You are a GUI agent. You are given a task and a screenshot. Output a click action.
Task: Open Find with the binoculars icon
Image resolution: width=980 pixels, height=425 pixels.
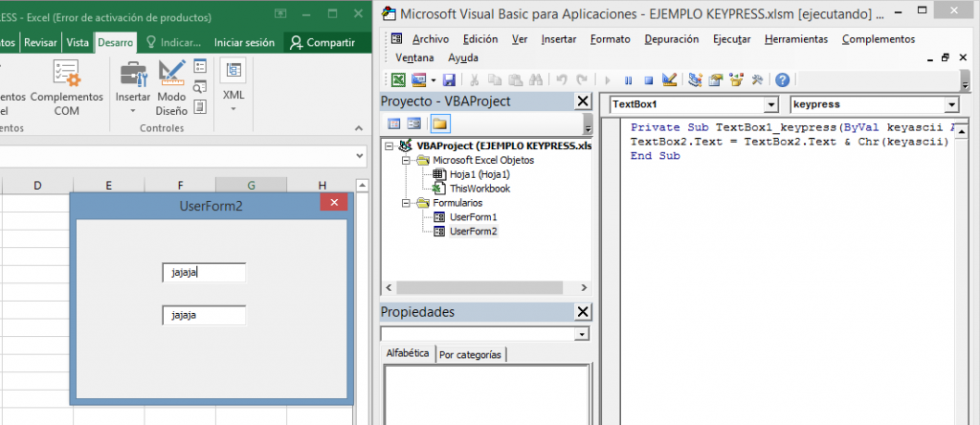click(536, 80)
